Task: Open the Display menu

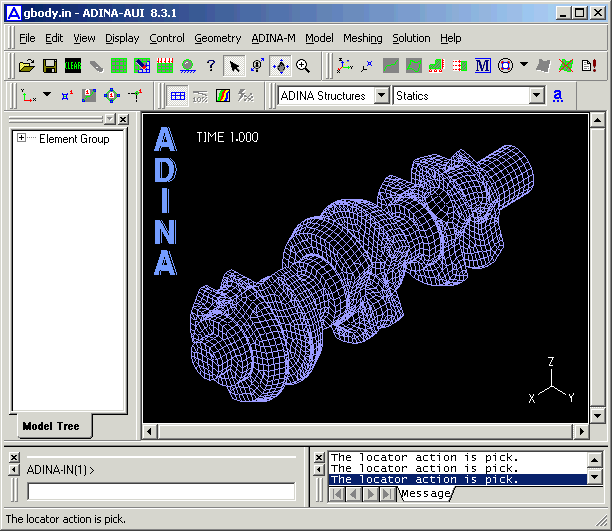Action: coord(122,38)
